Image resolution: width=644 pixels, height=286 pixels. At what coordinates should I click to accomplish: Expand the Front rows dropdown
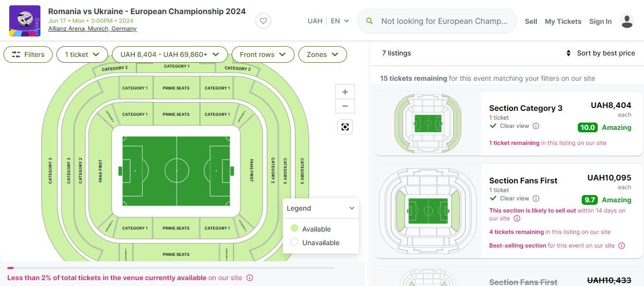[x=263, y=54]
